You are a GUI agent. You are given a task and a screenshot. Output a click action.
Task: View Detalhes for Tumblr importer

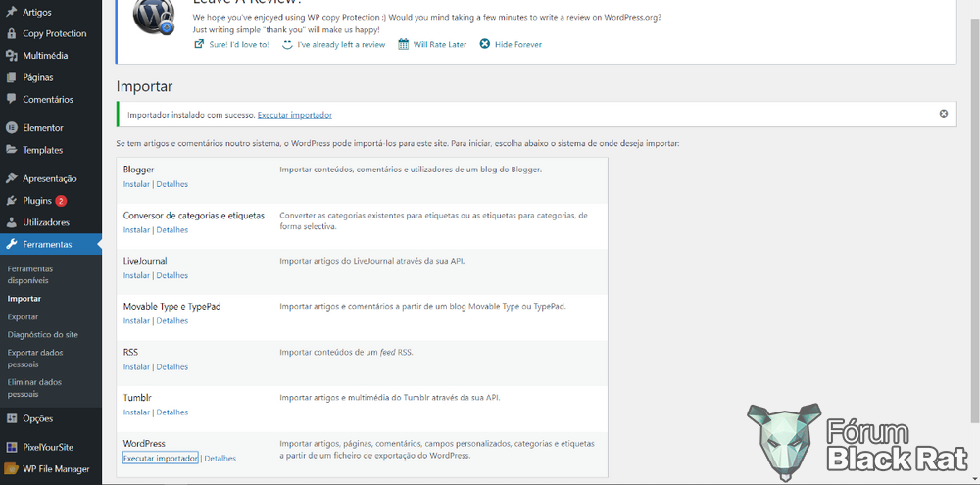coord(171,412)
